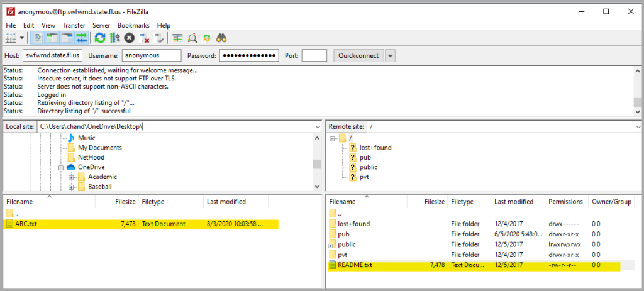Toggle local directory tree display

click(52, 38)
